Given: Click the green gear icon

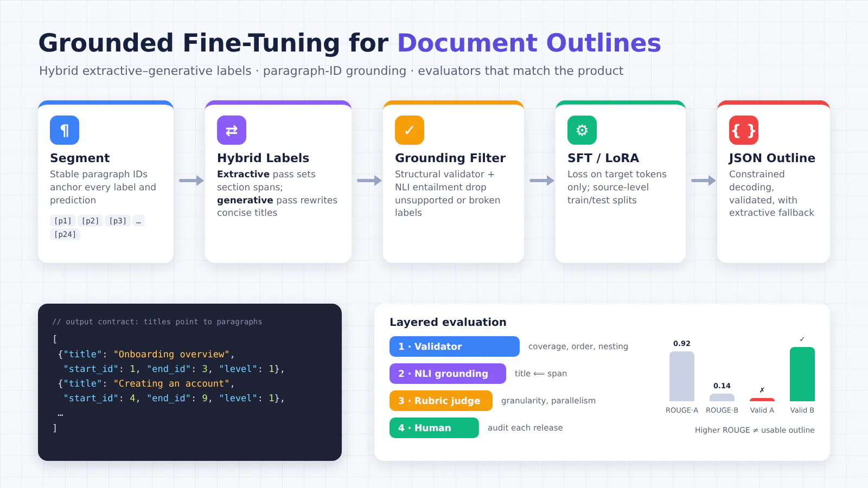Looking at the screenshot, I should (582, 130).
